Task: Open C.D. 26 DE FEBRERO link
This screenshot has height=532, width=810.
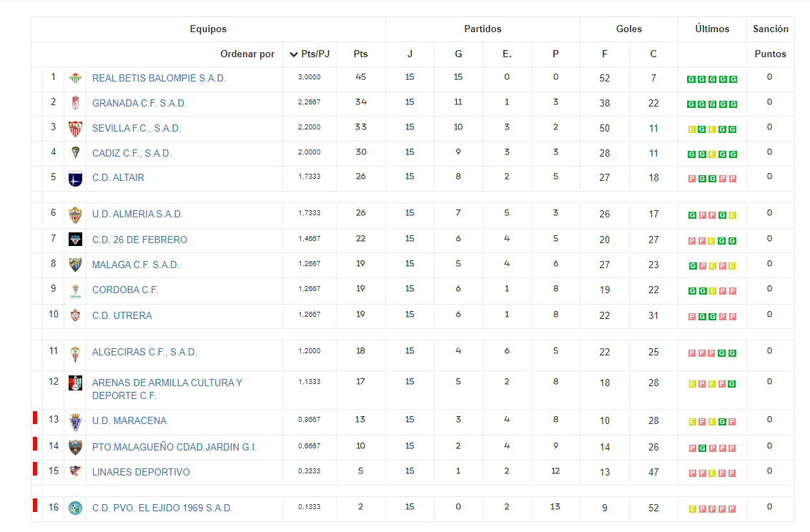Action: [x=139, y=240]
